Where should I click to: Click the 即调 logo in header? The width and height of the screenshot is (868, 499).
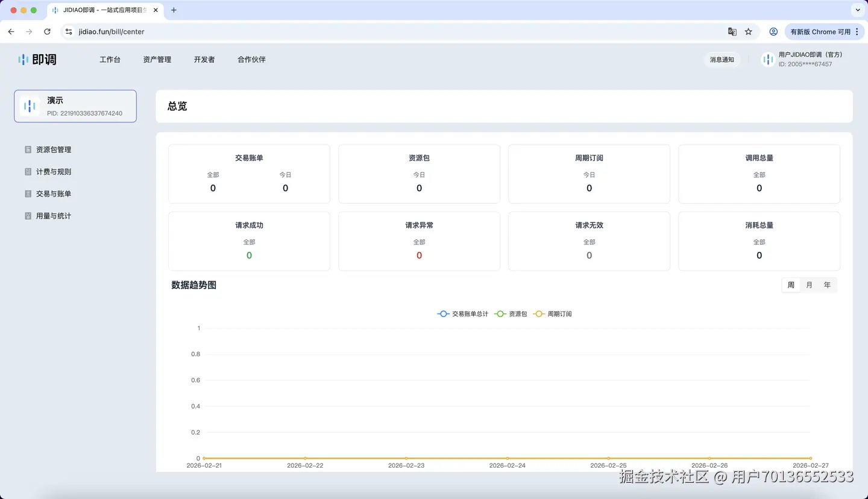tap(37, 60)
